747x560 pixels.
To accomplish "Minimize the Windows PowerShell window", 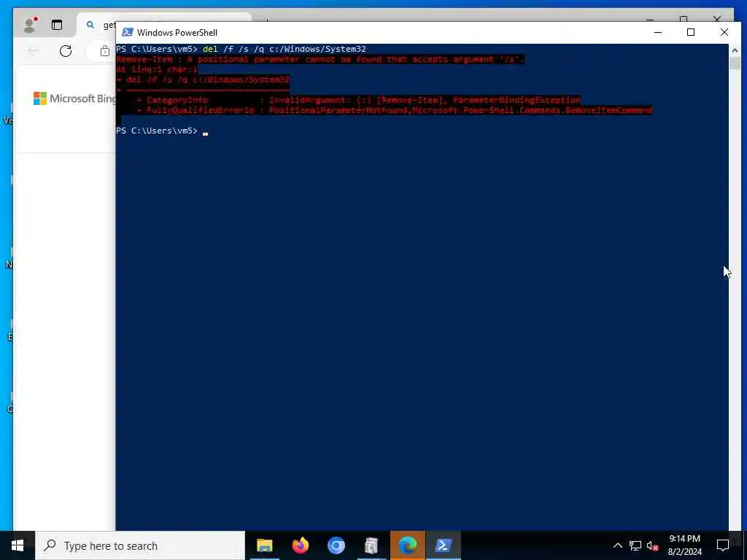I will [658, 32].
